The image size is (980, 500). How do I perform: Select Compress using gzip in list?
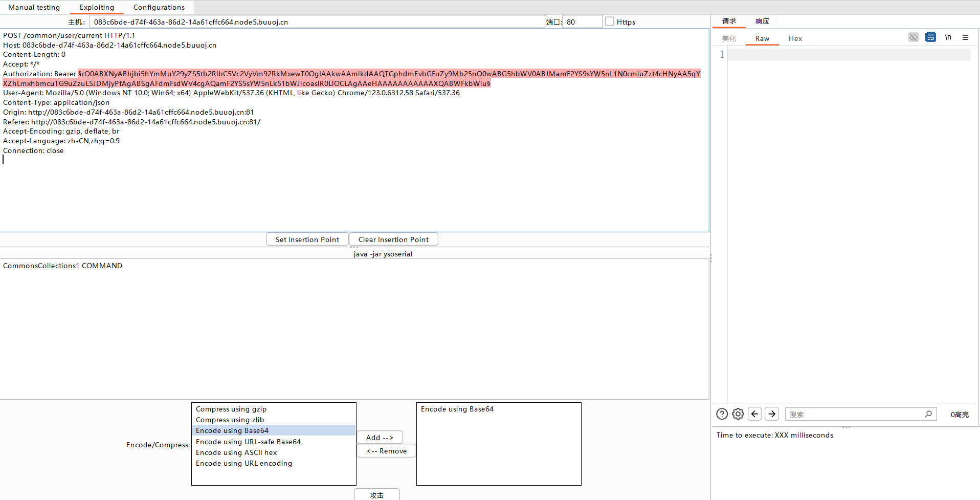pos(231,409)
